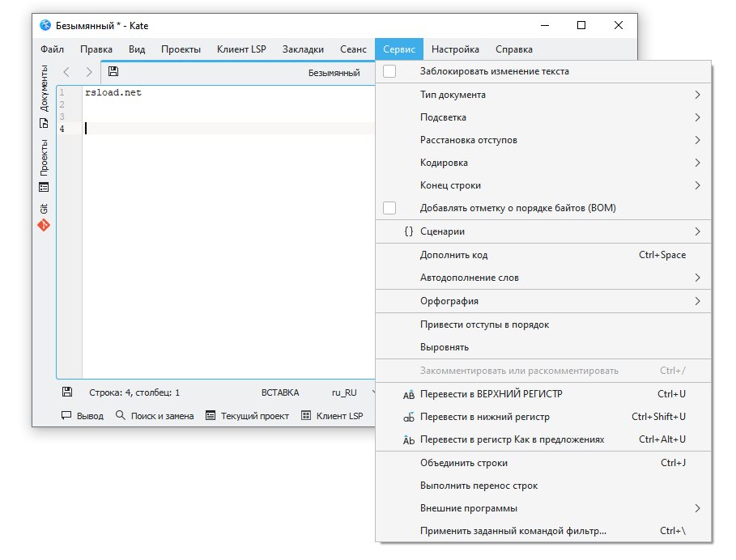Go forward with the right arrow navigation icon
Viewport: 736px width, 560px height.
(x=89, y=72)
